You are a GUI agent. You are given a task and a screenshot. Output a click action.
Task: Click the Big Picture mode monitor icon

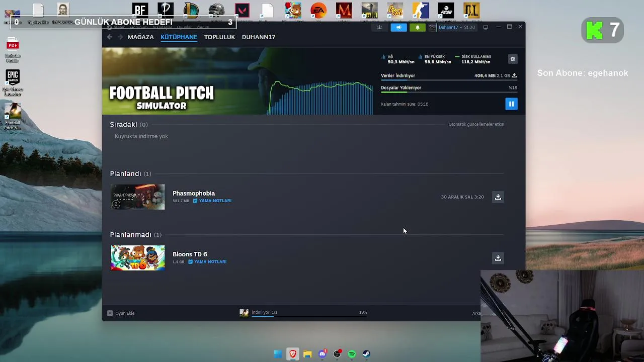pos(486,27)
